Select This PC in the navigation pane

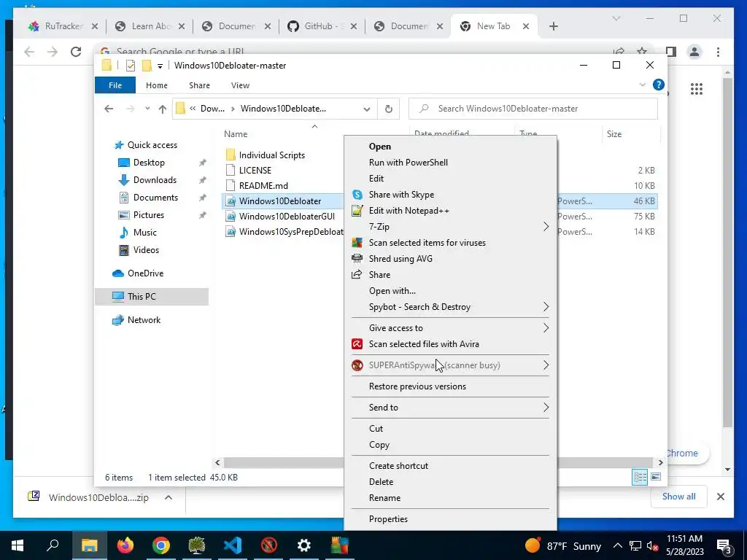[142, 297]
